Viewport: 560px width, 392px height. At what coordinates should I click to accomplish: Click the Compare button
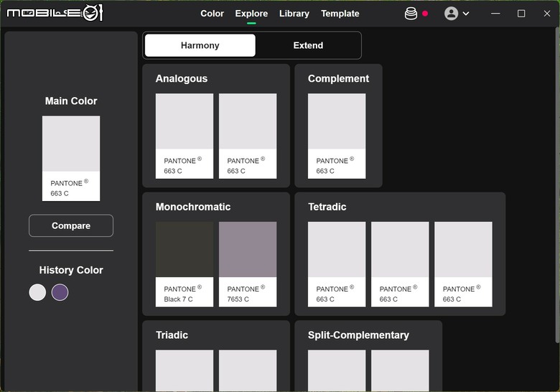point(71,225)
